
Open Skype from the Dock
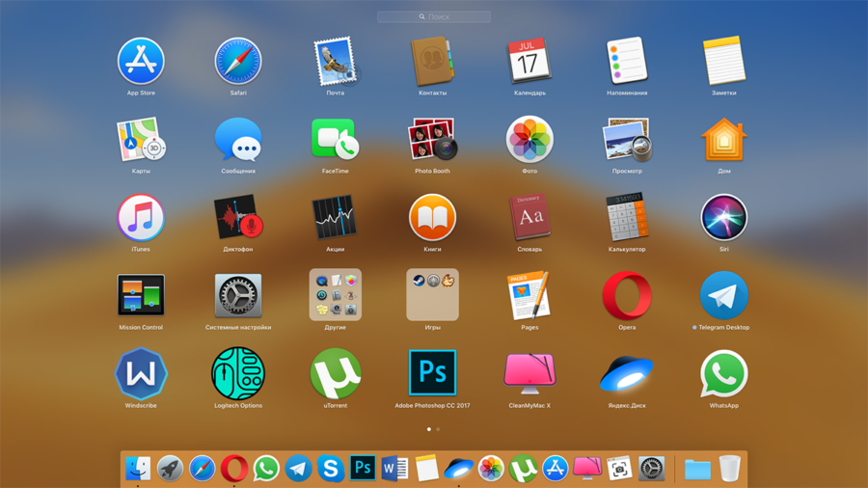(x=331, y=469)
